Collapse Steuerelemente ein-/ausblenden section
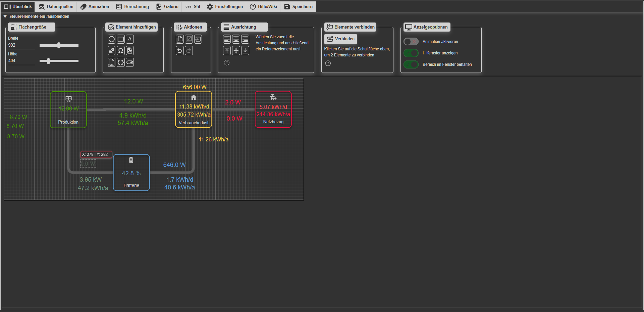644x312 pixels. pos(36,16)
